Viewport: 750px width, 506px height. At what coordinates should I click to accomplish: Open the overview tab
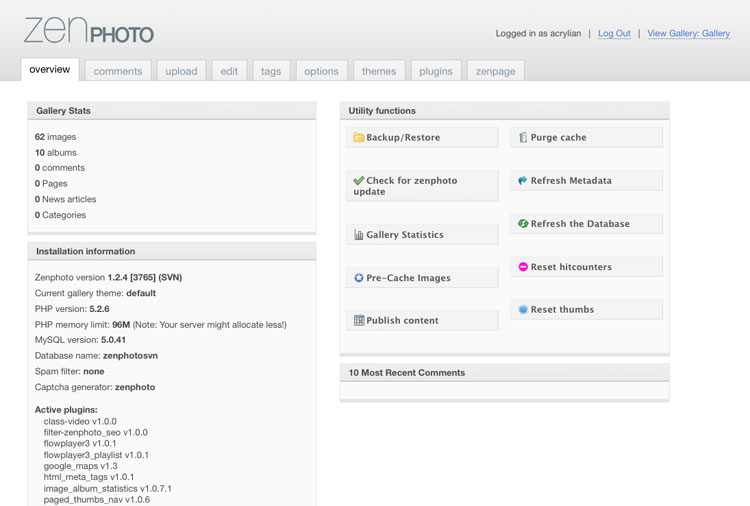[x=50, y=70]
